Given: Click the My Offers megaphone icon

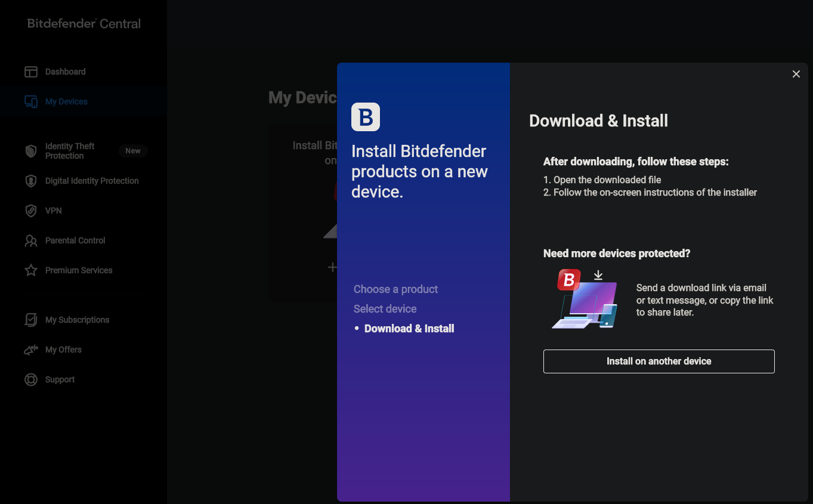Looking at the screenshot, I should pos(31,350).
